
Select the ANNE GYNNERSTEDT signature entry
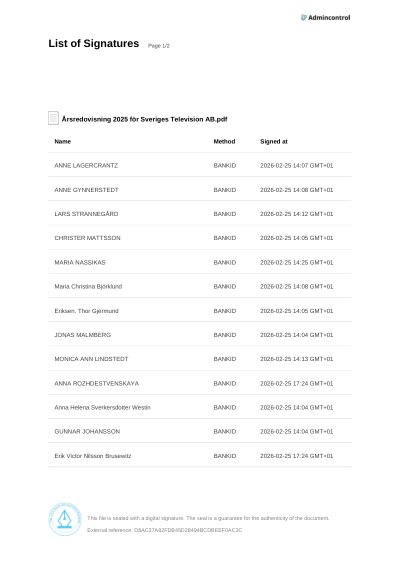[x=200, y=189]
